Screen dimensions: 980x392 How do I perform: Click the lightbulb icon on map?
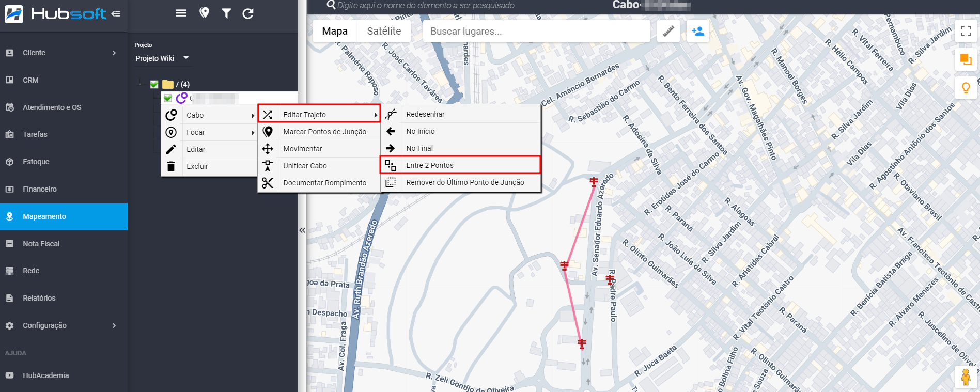coord(966,88)
